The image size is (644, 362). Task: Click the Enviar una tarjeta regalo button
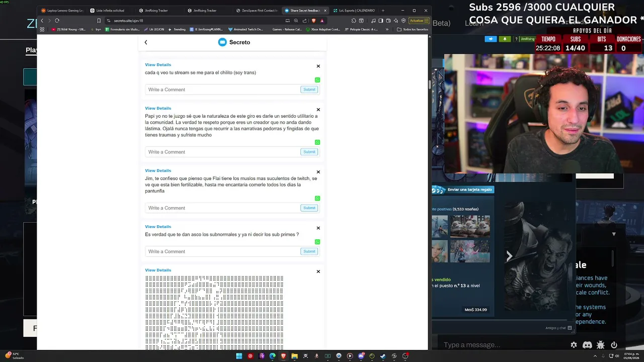pyautogui.click(x=463, y=190)
